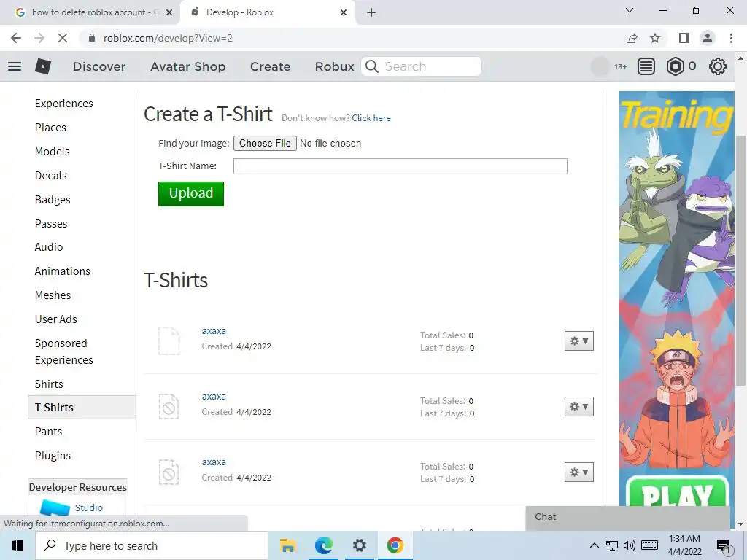Viewport: 747px width, 560px height.
Task: Open Discover in the Roblox navigation
Action: 99,66
